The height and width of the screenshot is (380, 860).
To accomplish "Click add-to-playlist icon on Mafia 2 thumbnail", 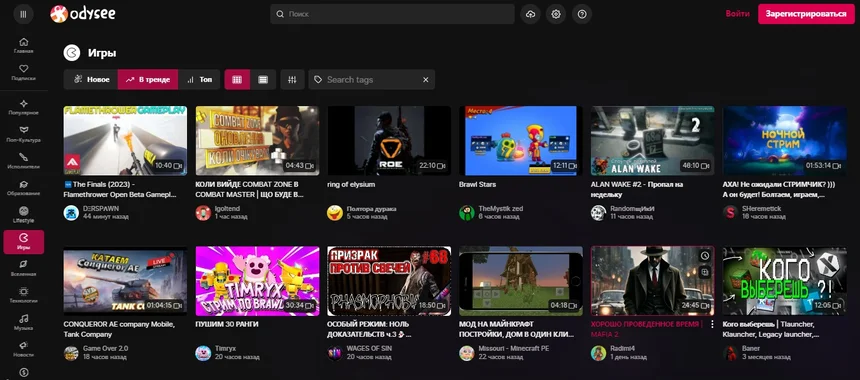I will [x=705, y=271].
